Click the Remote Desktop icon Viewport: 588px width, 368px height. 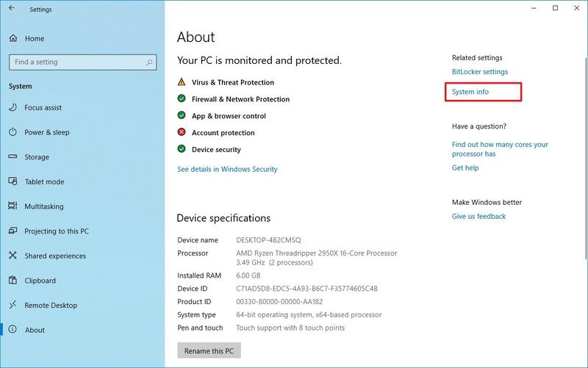12,305
